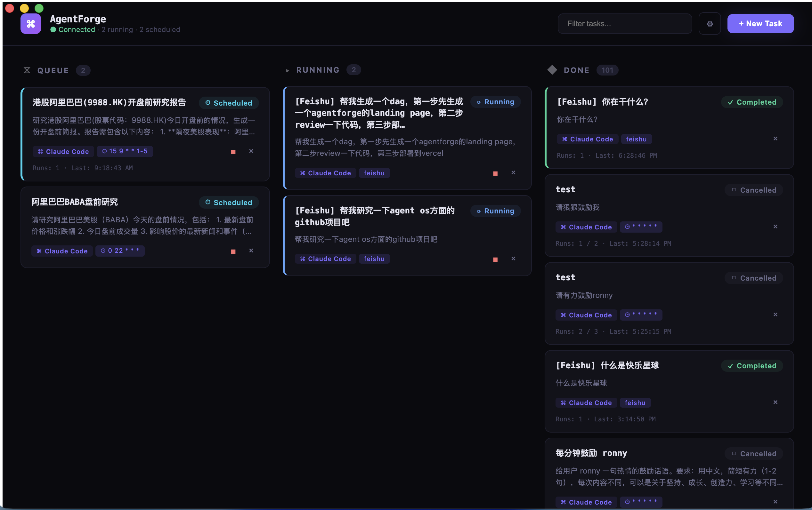Remove the agent os github task
This screenshot has height=510, width=812.
513,259
